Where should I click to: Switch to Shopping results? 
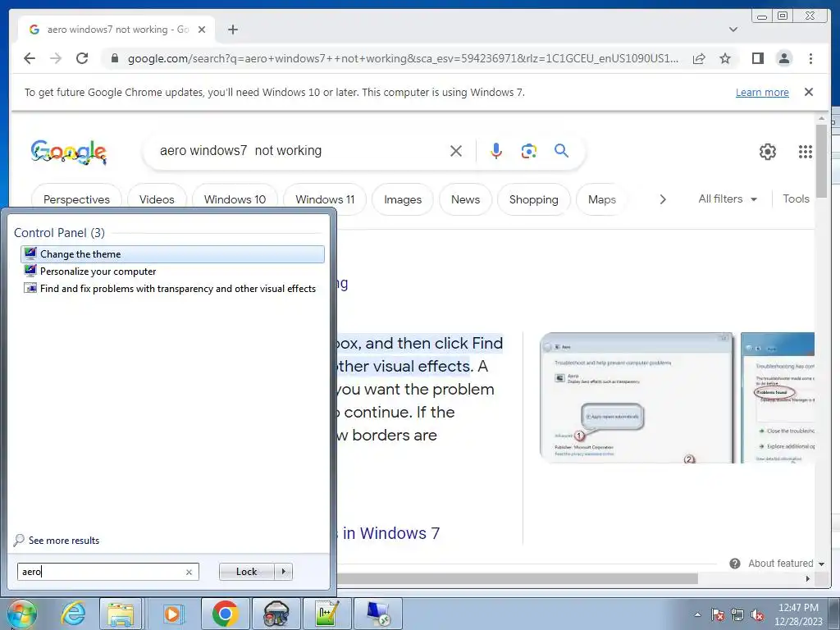coord(533,199)
